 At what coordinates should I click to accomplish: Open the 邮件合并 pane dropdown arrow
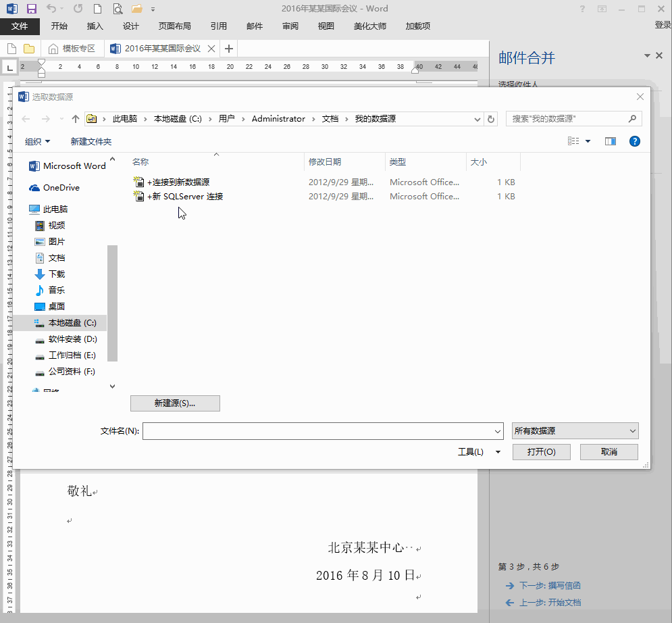click(646, 55)
